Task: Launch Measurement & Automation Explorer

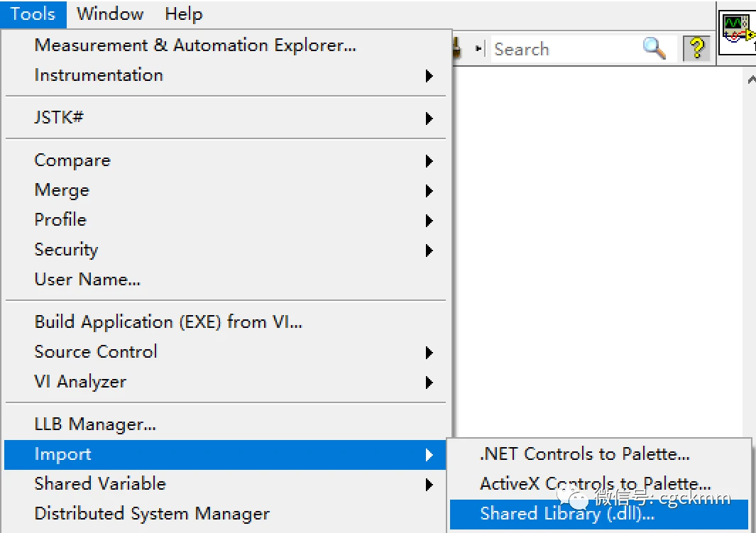Action: (x=195, y=45)
